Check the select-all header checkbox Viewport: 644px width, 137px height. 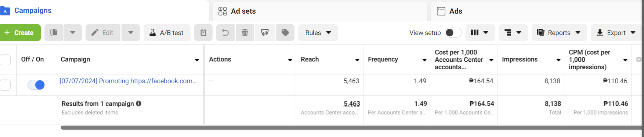coord(5,59)
